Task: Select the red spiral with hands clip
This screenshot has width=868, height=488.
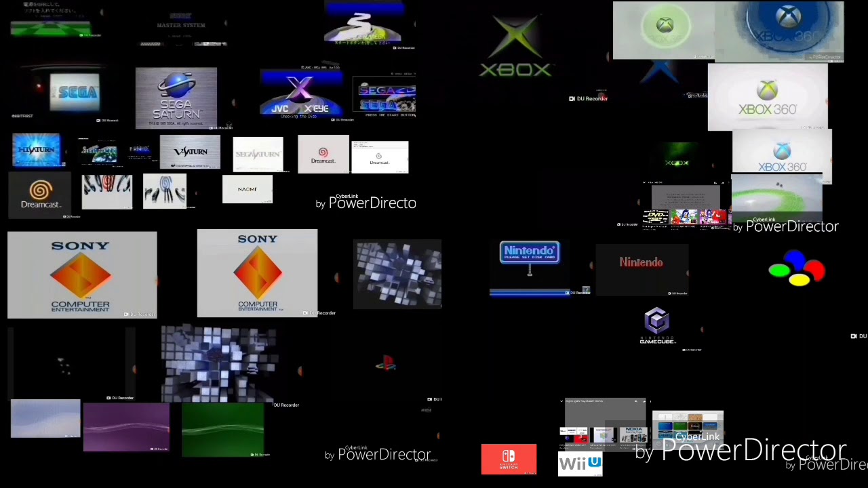Action: coord(106,192)
